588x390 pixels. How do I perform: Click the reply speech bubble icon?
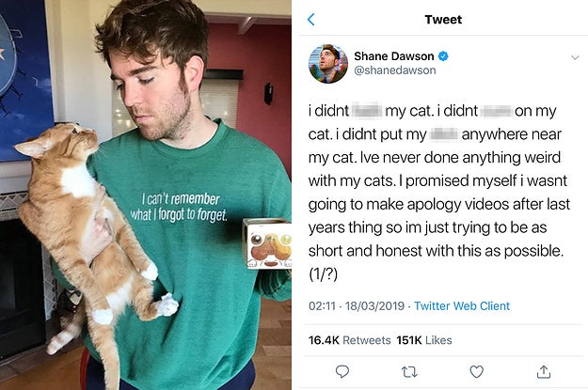342,372
